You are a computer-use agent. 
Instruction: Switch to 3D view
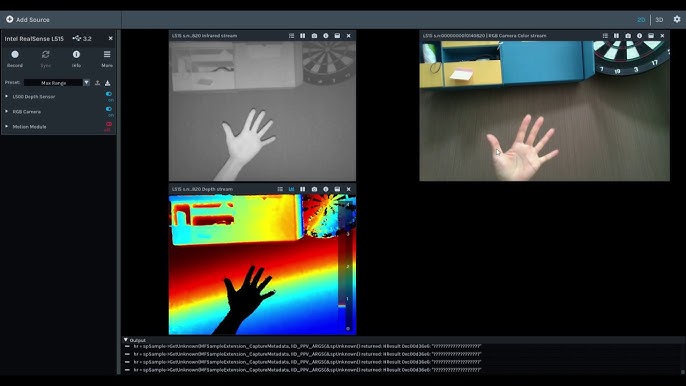tap(659, 20)
